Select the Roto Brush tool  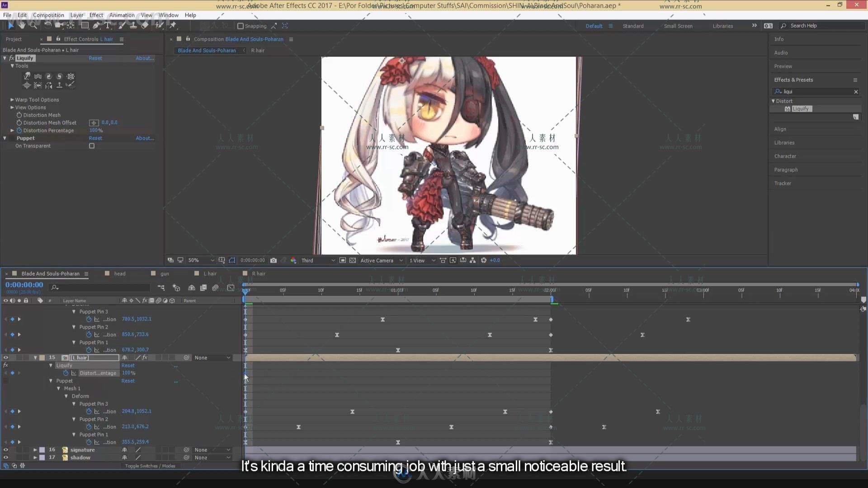159,26
